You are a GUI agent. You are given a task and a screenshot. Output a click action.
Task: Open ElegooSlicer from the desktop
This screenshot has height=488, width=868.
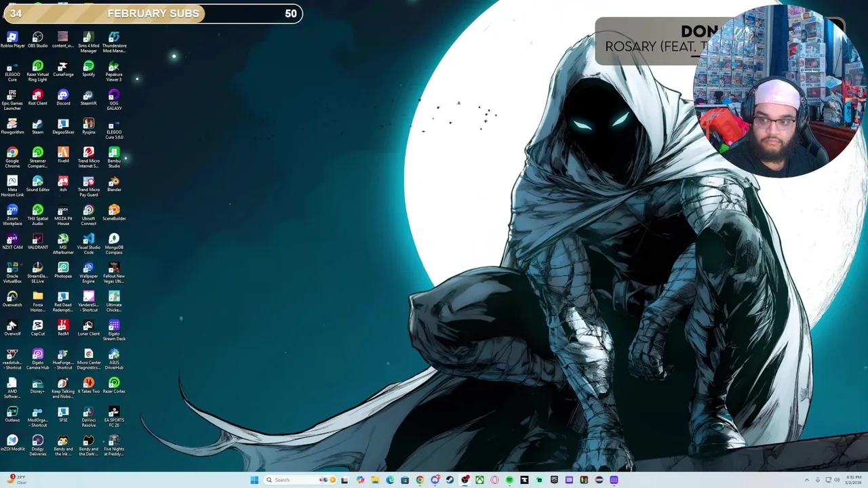pyautogui.click(x=63, y=127)
